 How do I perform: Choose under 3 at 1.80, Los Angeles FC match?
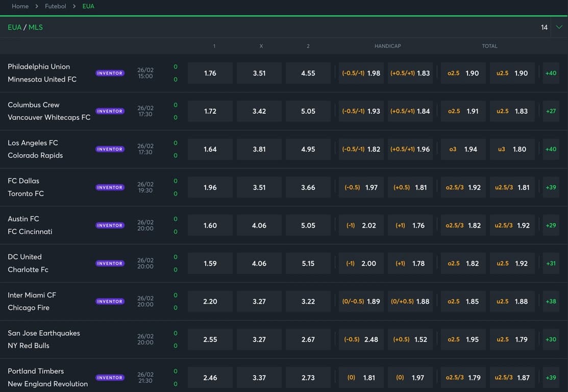pyautogui.click(x=512, y=149)
